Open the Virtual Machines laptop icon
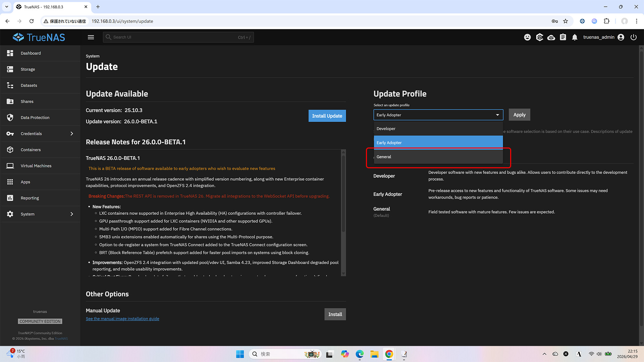Screen dimensions: 644x362 [10, 166]
